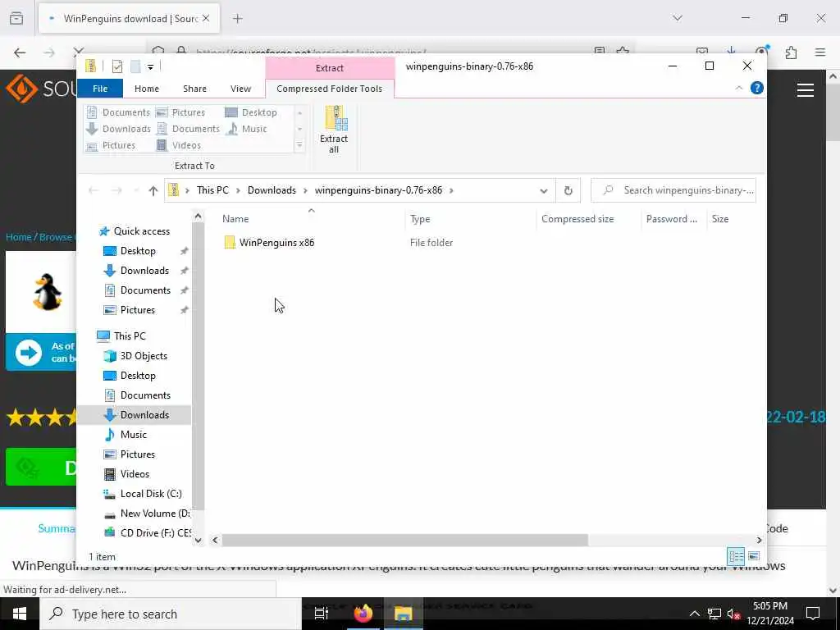Collapse the ribbon with the chevron
The height and width of the screenshot is (630, 840).
(x=739, y=88)
